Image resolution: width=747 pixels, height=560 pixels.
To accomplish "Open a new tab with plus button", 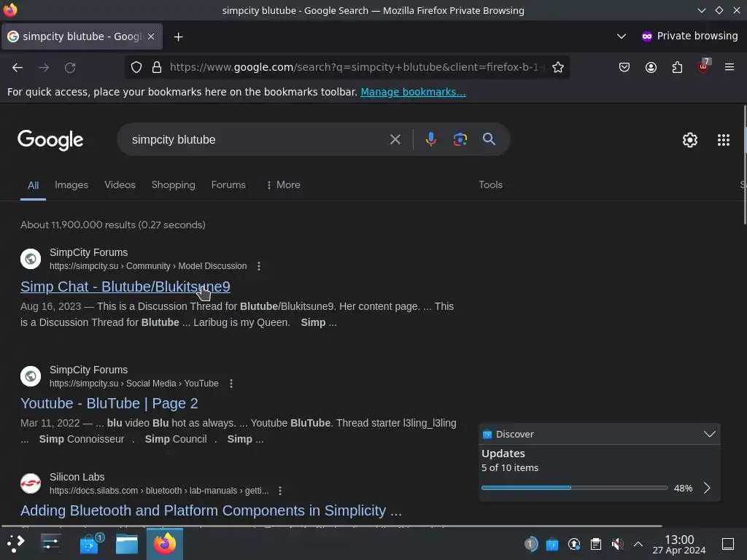I will tap(178, 36).
